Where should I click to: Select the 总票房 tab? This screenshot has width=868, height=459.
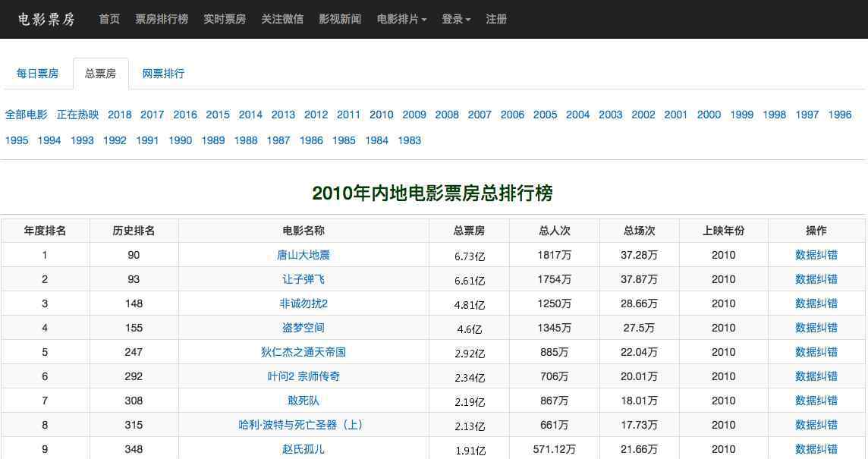[x=100, y=74]
